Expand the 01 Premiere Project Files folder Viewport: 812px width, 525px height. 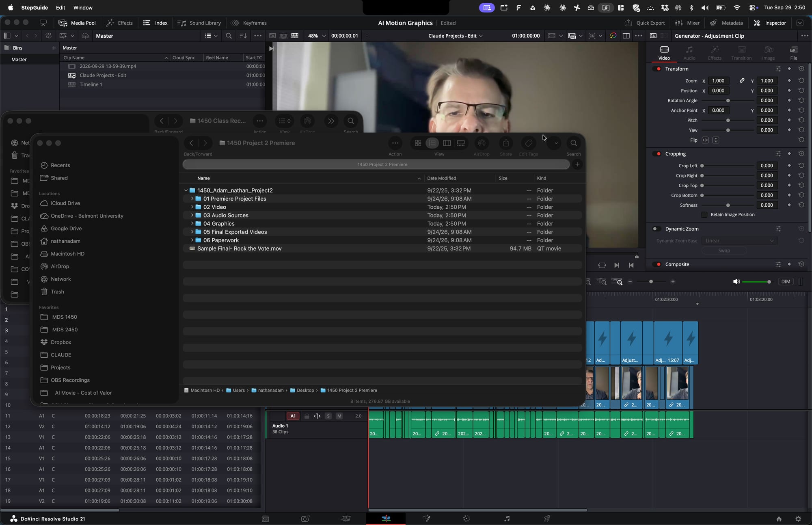pyautogui.click(x=192, y=199)
